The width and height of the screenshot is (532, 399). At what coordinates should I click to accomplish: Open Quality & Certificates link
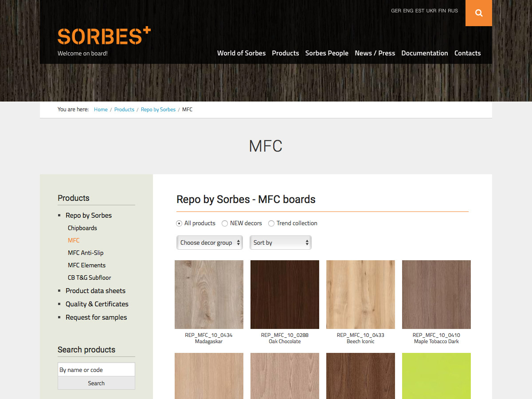(97, 304)
